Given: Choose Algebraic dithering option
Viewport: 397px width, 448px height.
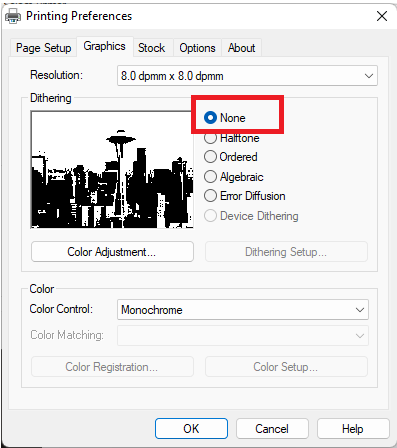Looking at the screenshot, I should (x=210, y=176).
